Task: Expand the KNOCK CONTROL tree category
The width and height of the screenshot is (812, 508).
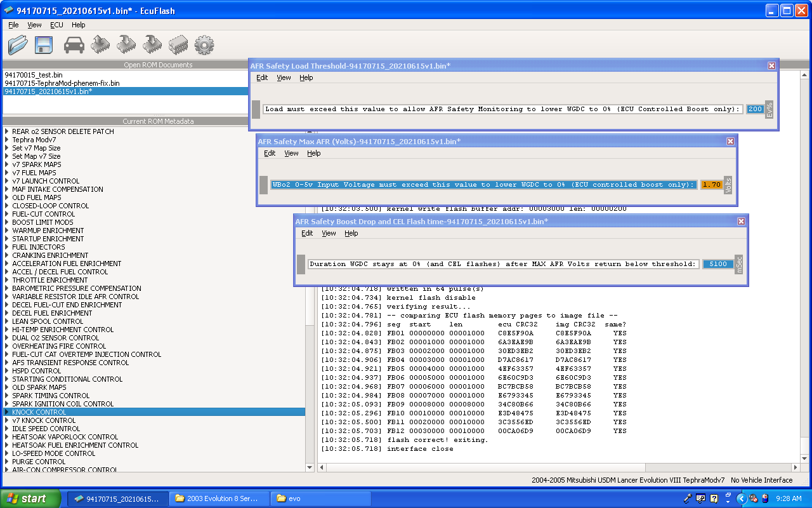Action: (x=7, y=412)
